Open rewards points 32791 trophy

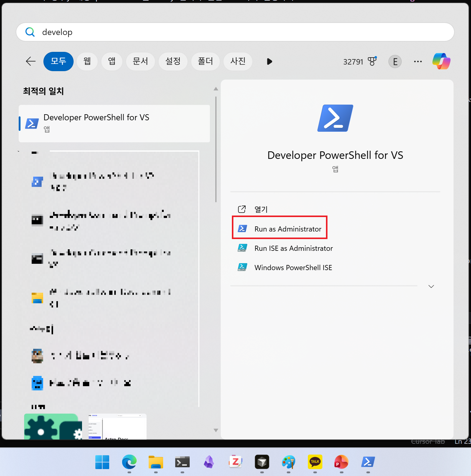[360, 61]
